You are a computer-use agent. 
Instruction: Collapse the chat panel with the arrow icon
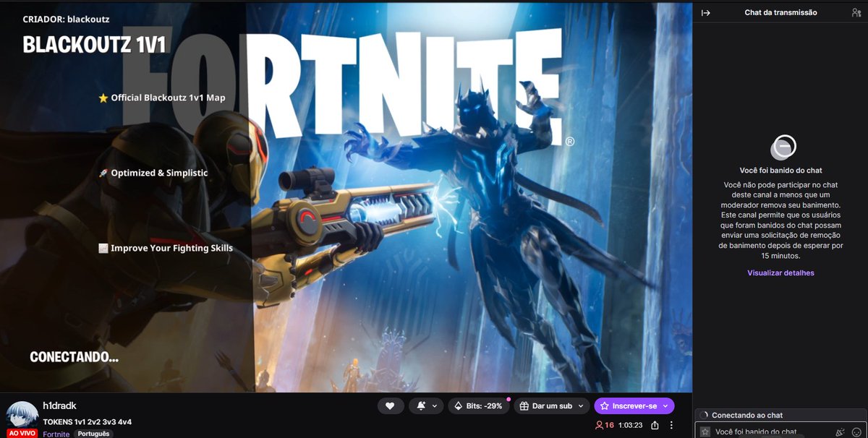click(706, 12)
